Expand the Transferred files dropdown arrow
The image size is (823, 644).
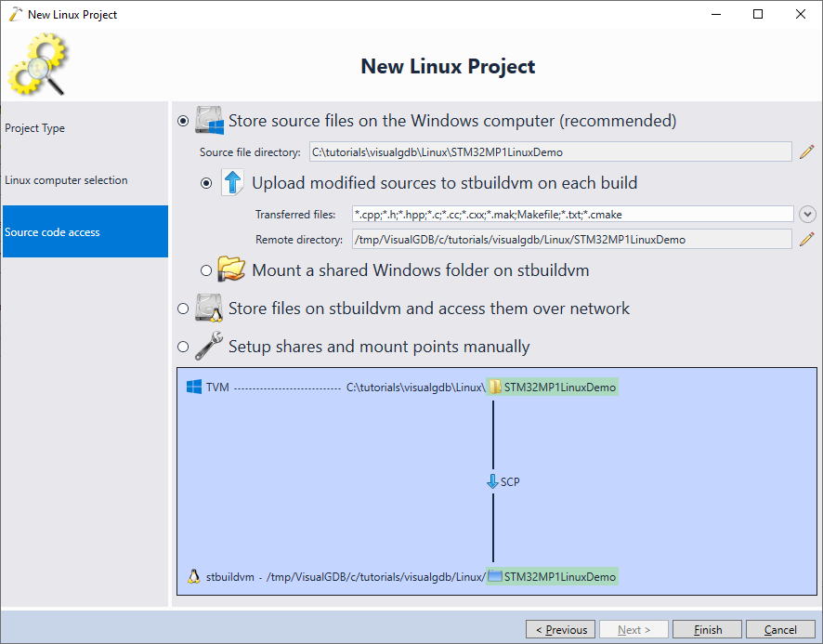[x=807, y=214]
